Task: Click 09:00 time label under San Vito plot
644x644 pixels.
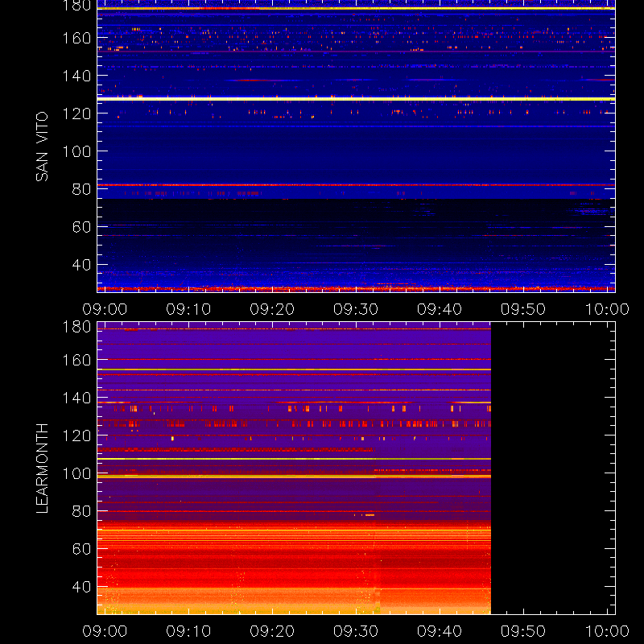Action: tap(105, 309)
